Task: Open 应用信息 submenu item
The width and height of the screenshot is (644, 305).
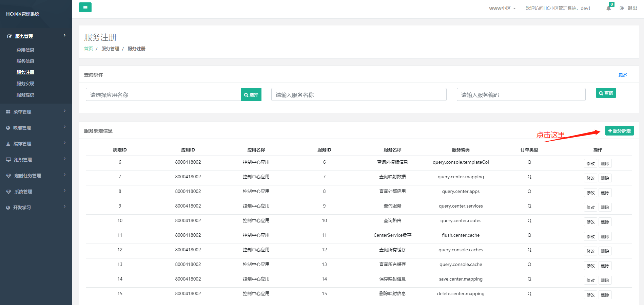Action: [x=25, y=50]
